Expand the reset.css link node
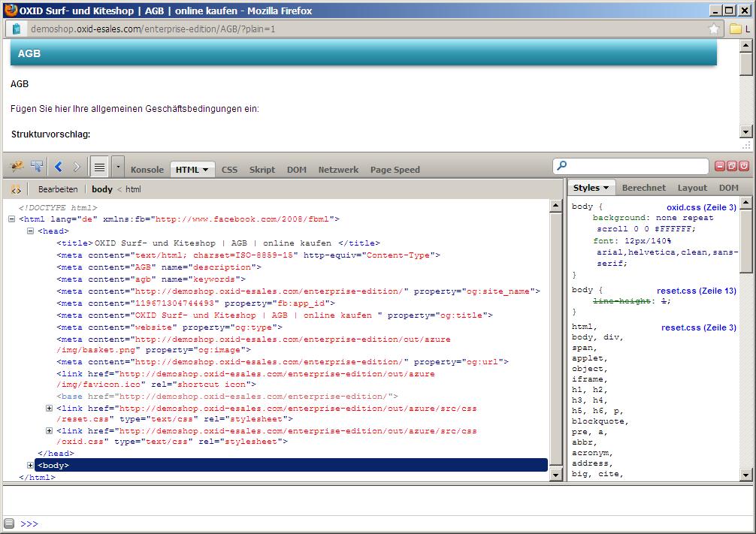The height and width of the screenshot is (534, 756). click(x=50, y=409)
